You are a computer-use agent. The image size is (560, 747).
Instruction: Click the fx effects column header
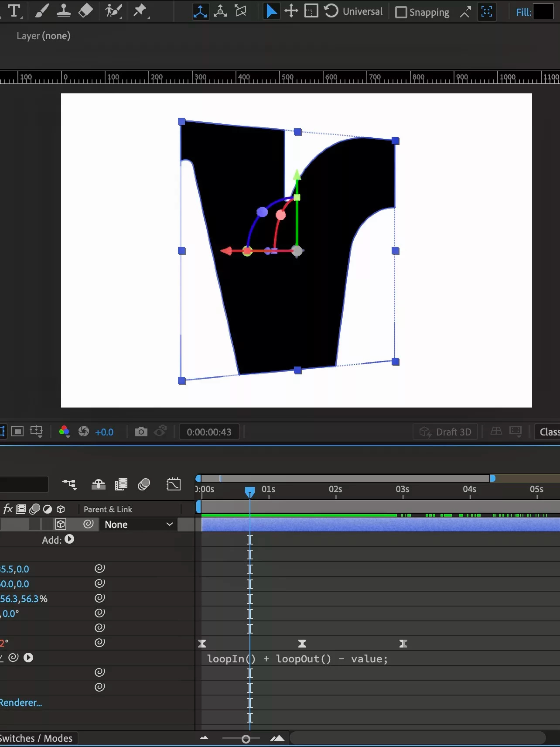8,509
